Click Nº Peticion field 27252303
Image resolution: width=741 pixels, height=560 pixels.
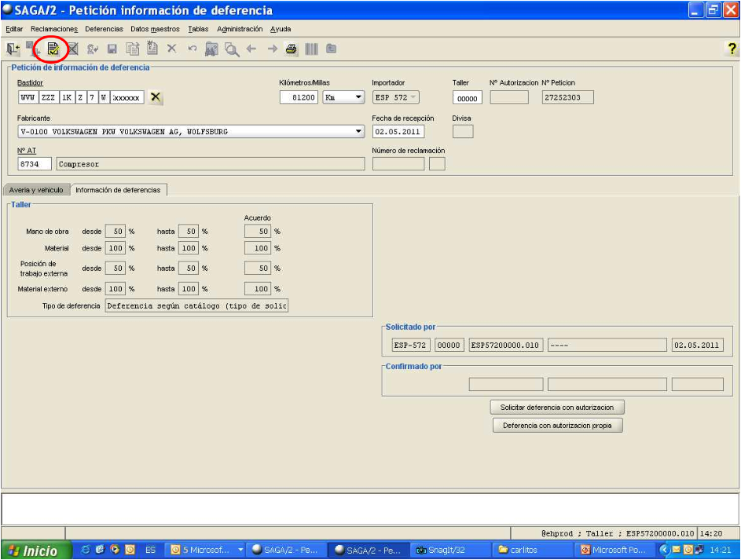567,97
